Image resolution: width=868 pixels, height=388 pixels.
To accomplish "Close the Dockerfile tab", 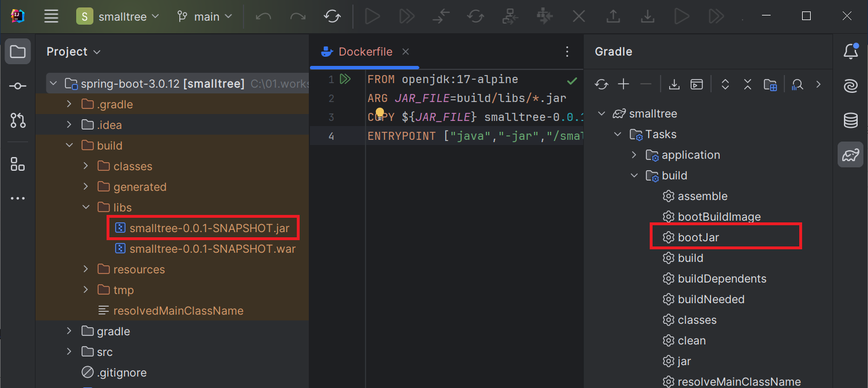I will tap(405, 52).
